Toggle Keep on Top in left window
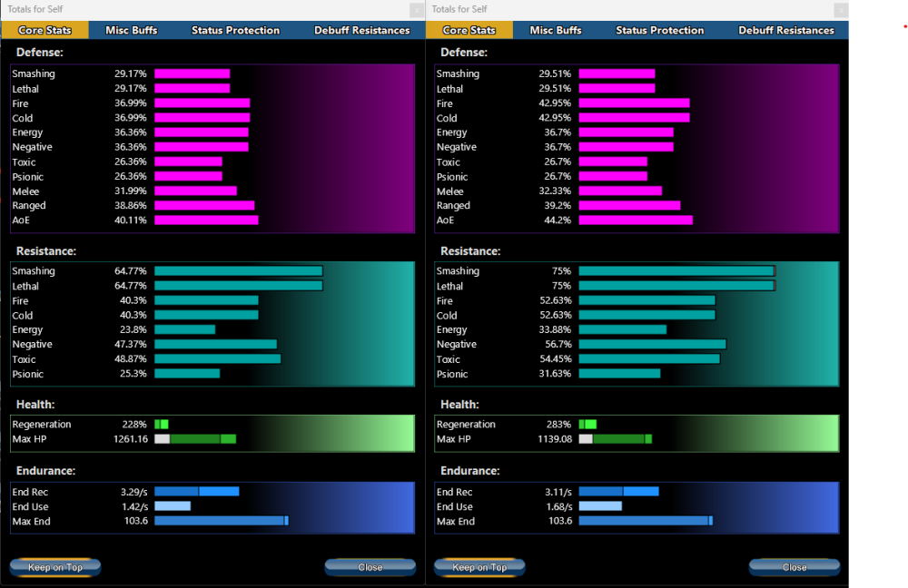 click(54, 567)
